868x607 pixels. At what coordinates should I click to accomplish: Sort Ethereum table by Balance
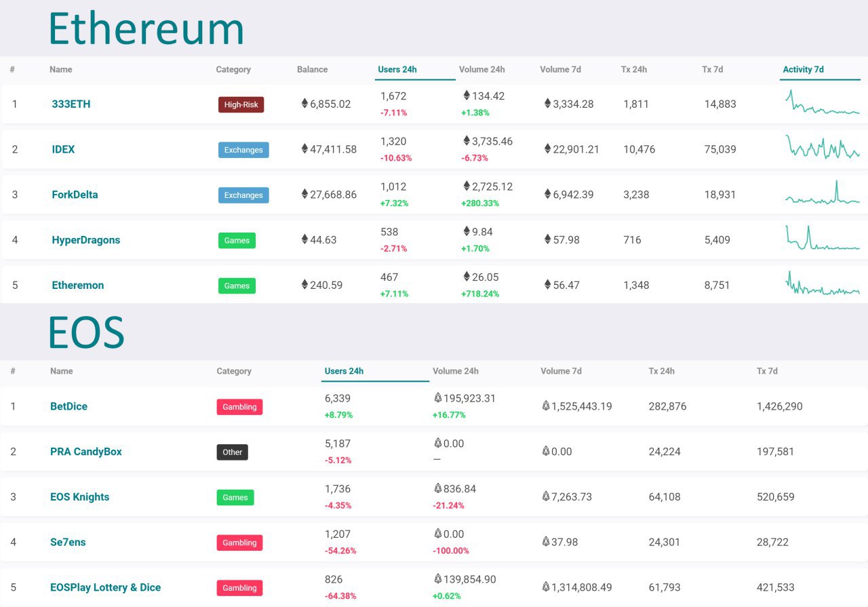click(x=312, y=69)
